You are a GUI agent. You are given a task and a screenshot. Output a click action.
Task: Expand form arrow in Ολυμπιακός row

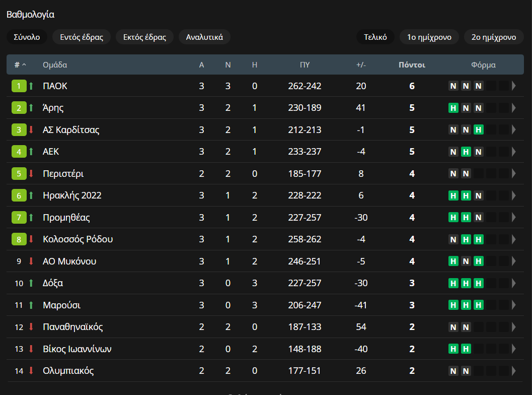point(514,370)
